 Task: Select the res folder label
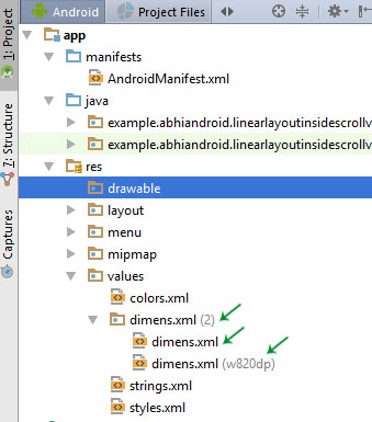tap(94, 167)
